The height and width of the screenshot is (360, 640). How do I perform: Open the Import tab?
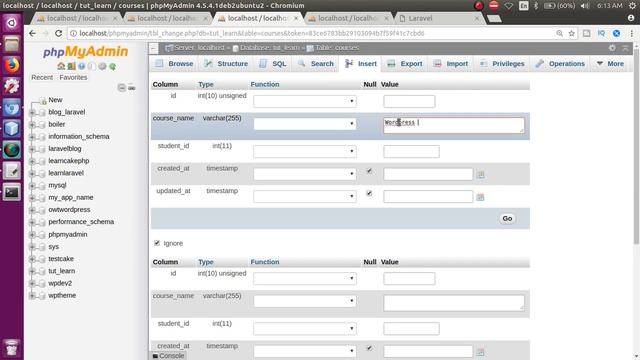pos(451,64)
